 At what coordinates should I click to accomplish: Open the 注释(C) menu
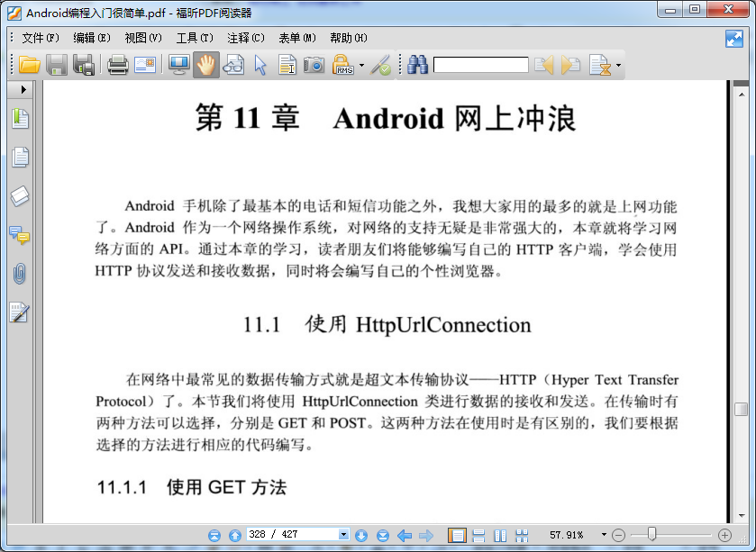[x=246, y=38]
